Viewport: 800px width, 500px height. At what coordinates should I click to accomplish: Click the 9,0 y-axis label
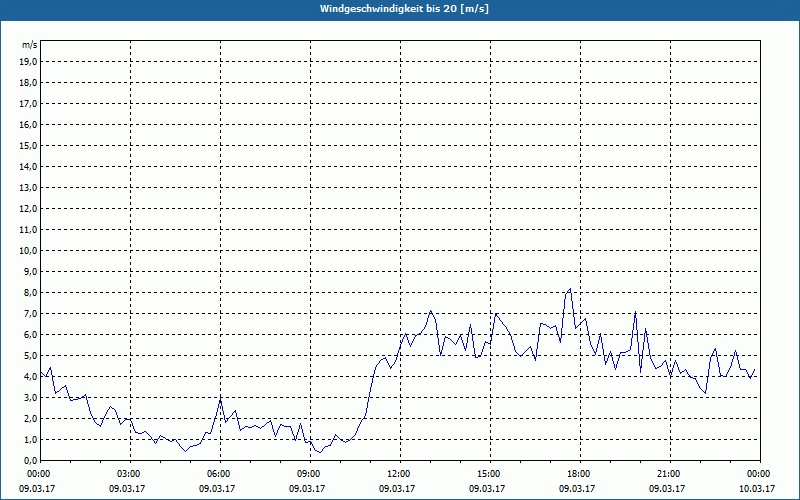(30, 271)
